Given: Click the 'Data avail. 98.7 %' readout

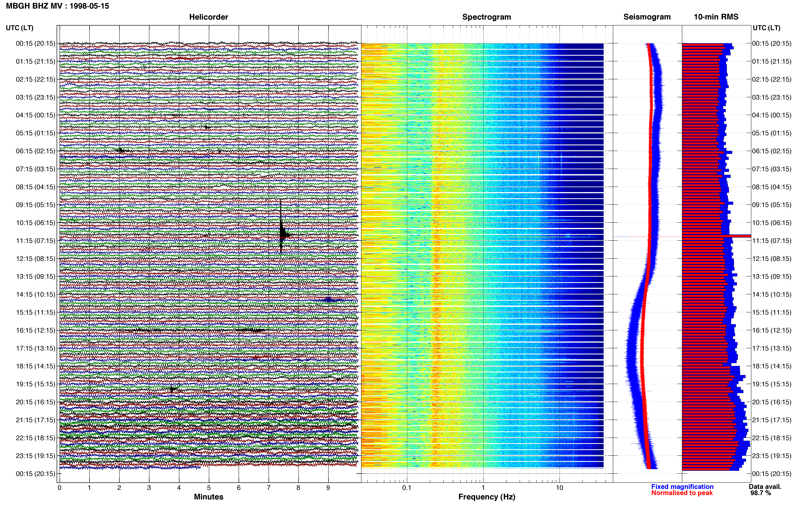Looking at the screenshot, I should tap(765, 490).
